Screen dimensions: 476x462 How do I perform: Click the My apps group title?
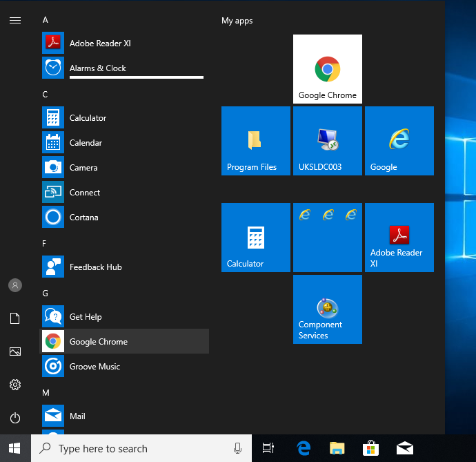[237, 21]
